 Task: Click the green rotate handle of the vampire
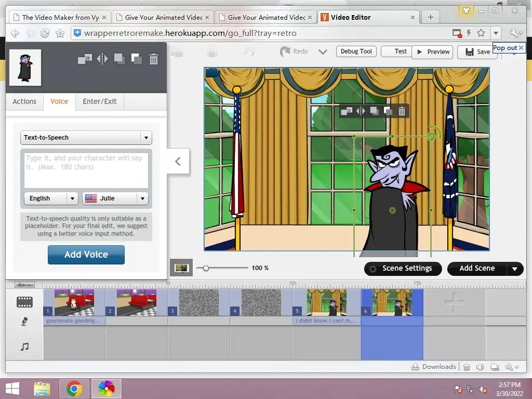[431, 137]
